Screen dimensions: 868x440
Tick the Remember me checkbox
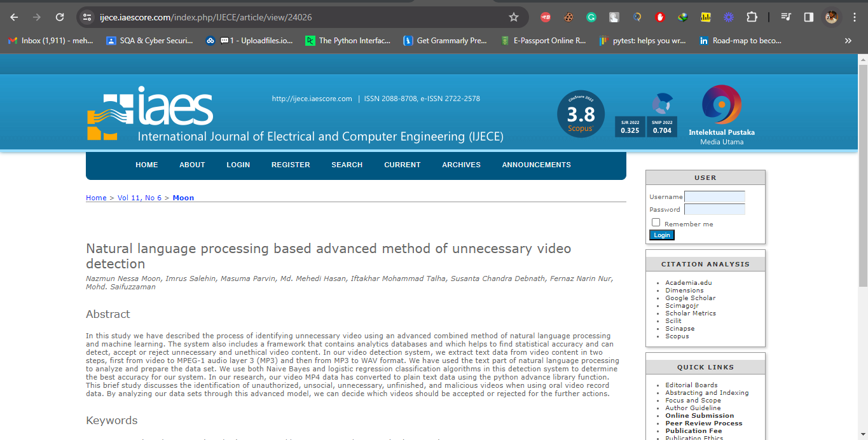(x=656, y=223)
